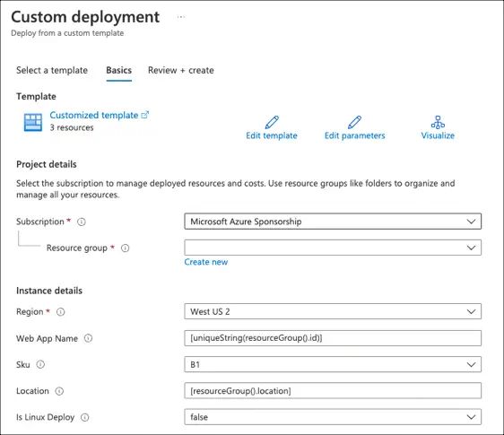Click the Resource group field label

tap(77, 248)
